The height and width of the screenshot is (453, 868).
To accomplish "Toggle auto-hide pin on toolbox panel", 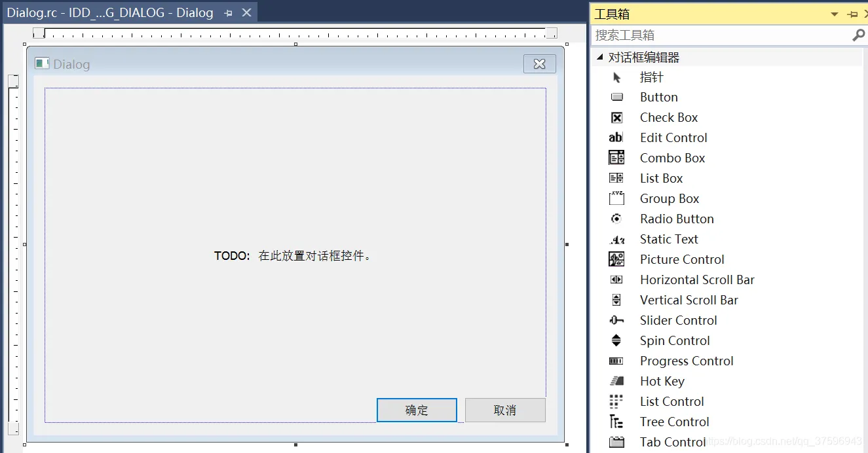I will tap(852, 14).
